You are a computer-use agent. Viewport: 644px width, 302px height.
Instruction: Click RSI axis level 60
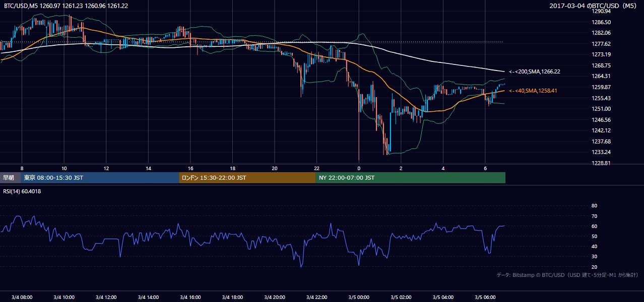[x=594, y=226]
